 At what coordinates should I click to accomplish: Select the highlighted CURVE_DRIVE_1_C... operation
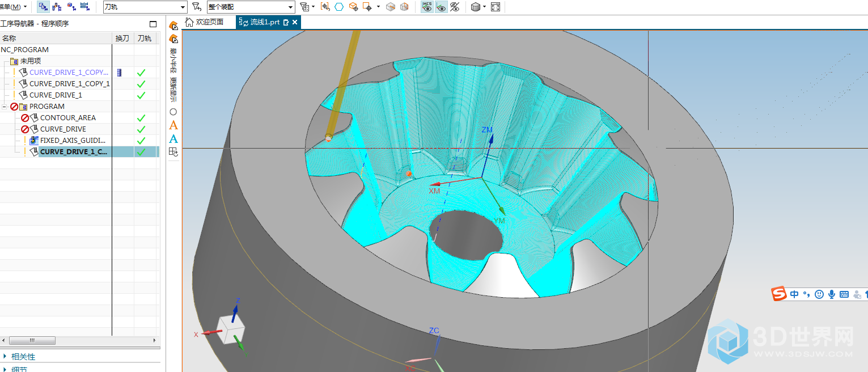74,151
